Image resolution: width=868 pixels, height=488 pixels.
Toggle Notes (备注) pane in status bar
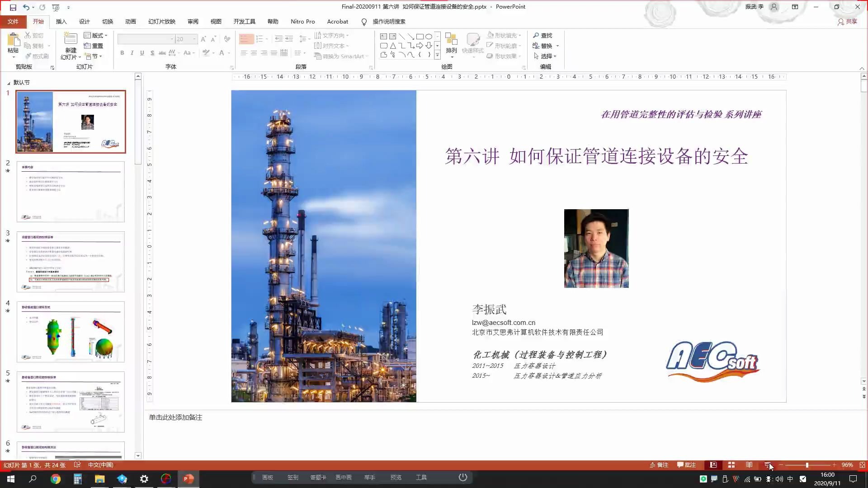coord(659,465)
